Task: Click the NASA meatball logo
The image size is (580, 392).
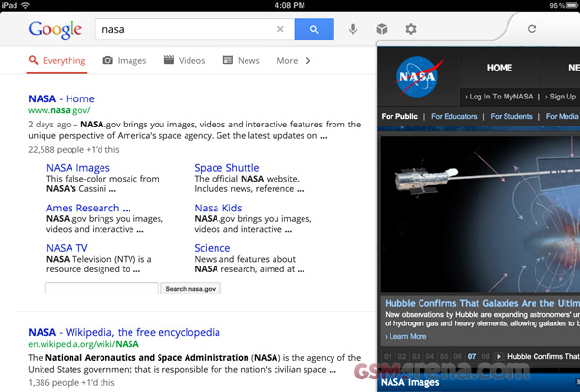Action: (x=418, y=76)
